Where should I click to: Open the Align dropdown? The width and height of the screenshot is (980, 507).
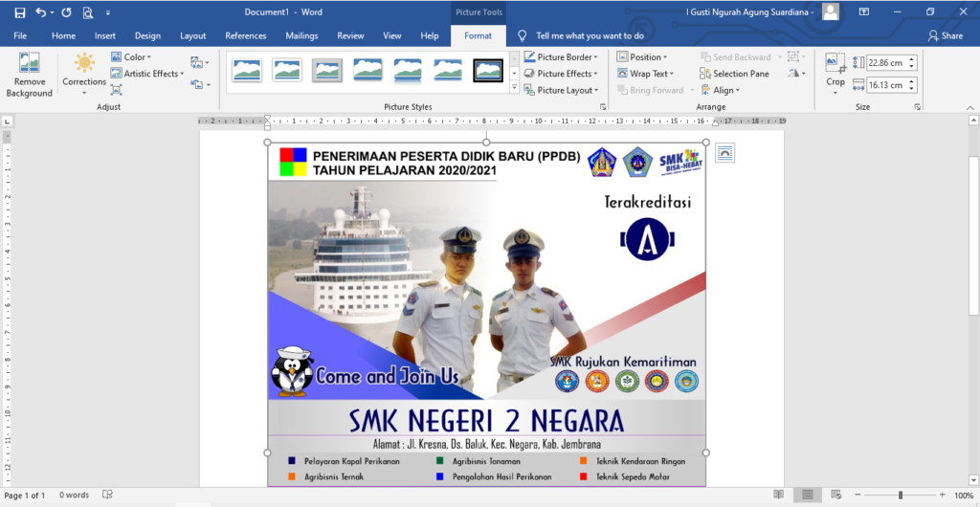[x=721, y=90]
